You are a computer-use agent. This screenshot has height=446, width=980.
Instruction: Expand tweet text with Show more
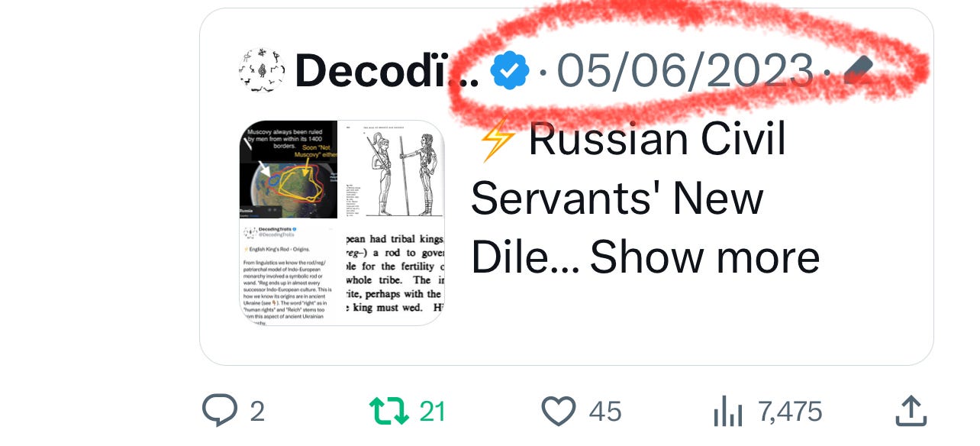click(x=704, y=257)
